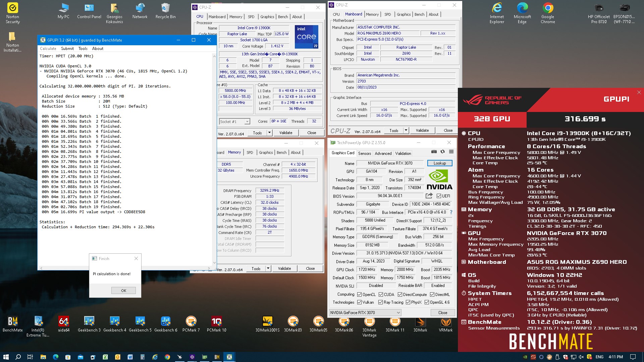
Task: Open the Windows notification center
Action: (x=633, y=357)
